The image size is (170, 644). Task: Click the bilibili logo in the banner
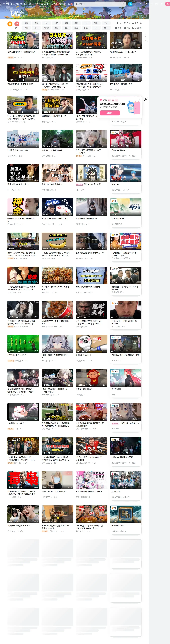click(x=17, y=14)
